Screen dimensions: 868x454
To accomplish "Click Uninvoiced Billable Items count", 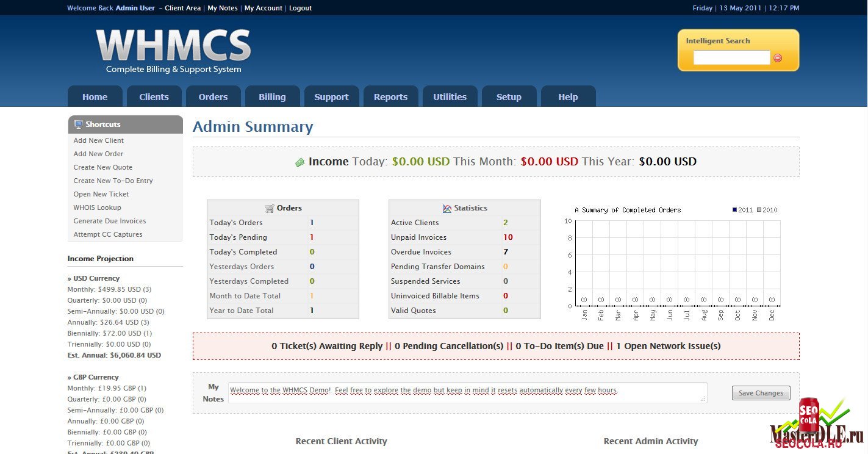I will point(505,296).
